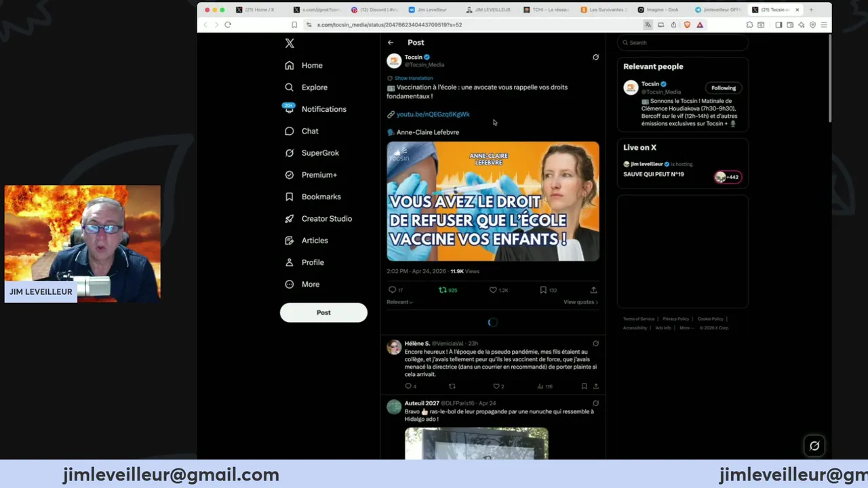The image size is (868, 488).
Task: Open Auteuil 2027 profile avatar
Action: (x=394, y=407)
